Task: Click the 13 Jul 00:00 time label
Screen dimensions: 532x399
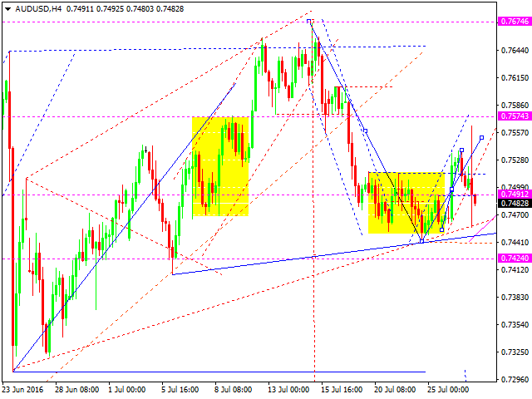Action: pyautogui.click(x=288, y=390)
